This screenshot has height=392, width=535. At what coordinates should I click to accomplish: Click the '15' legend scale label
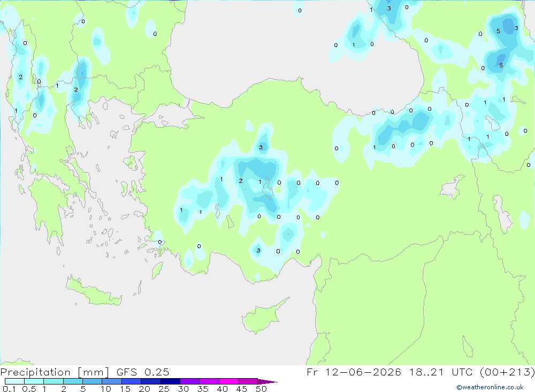[125, 389]
